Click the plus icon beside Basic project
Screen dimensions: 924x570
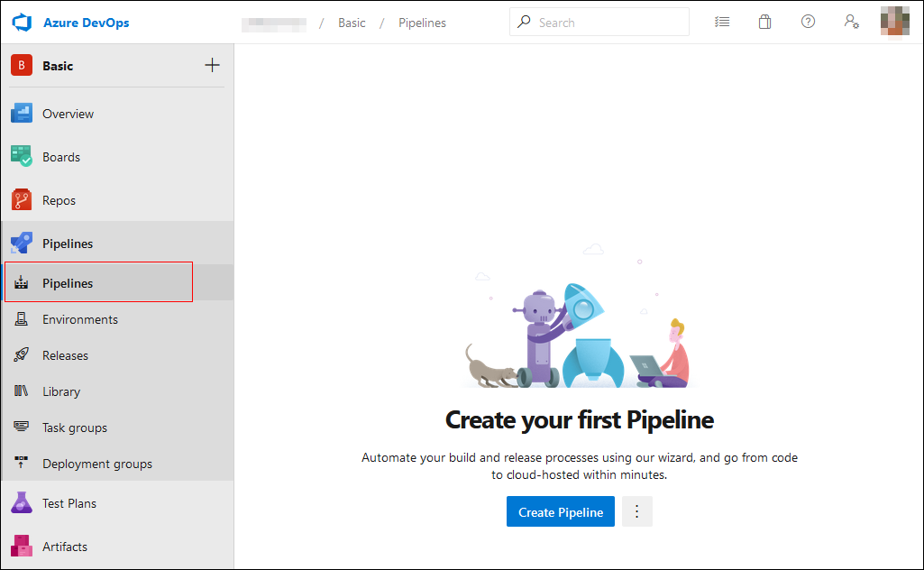[x=212, y=65]
